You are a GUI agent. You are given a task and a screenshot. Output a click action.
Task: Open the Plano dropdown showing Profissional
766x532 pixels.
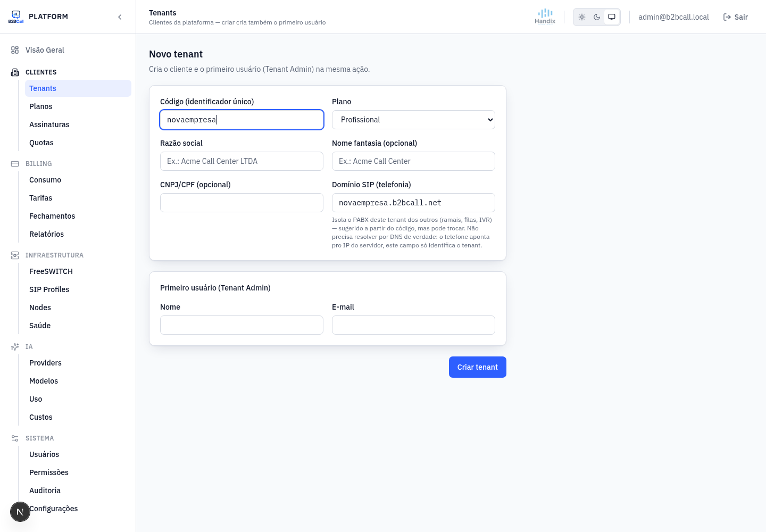pos(413,120)
